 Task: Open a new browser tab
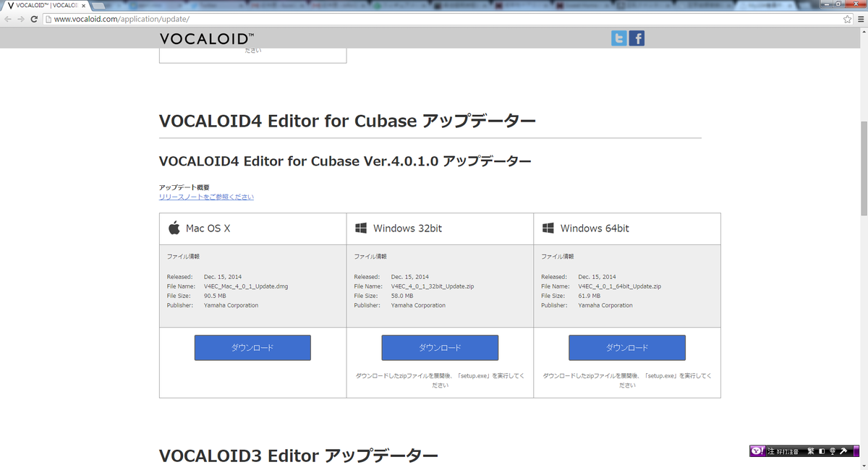tap(100, 5)
